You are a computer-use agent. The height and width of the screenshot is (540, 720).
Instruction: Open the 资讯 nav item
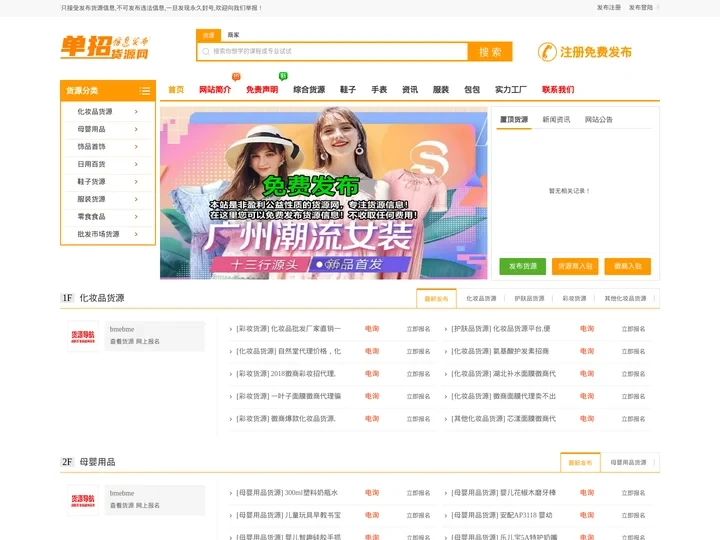pyautogui.click(x=410, y=90)
